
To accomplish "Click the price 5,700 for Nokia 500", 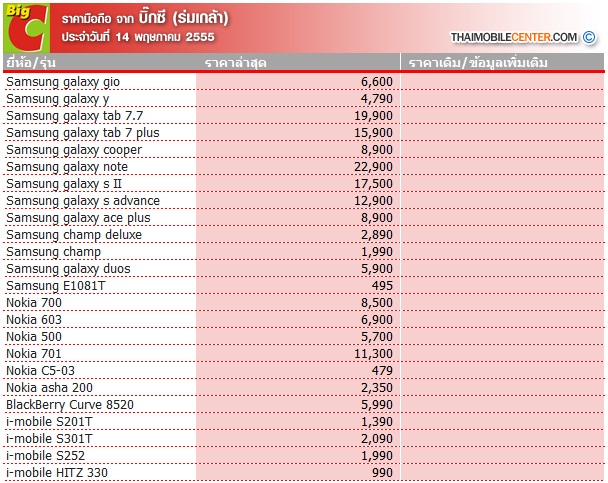I will [377, 337].
